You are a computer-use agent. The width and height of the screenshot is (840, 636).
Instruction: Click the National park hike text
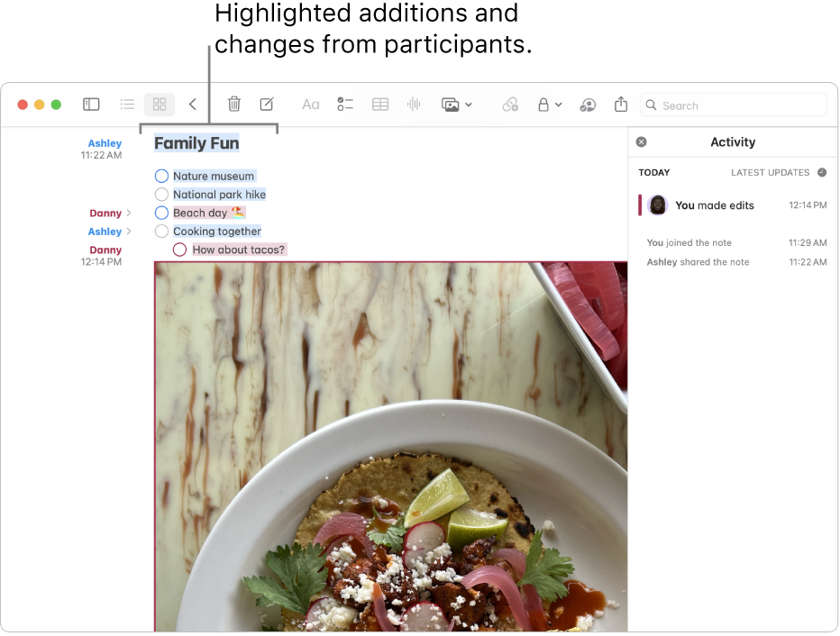(x=219, y=195)
